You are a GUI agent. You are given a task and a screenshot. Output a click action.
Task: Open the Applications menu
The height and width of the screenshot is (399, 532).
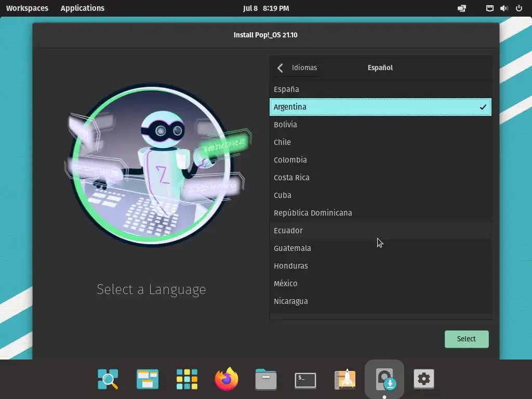click(83, 8)
